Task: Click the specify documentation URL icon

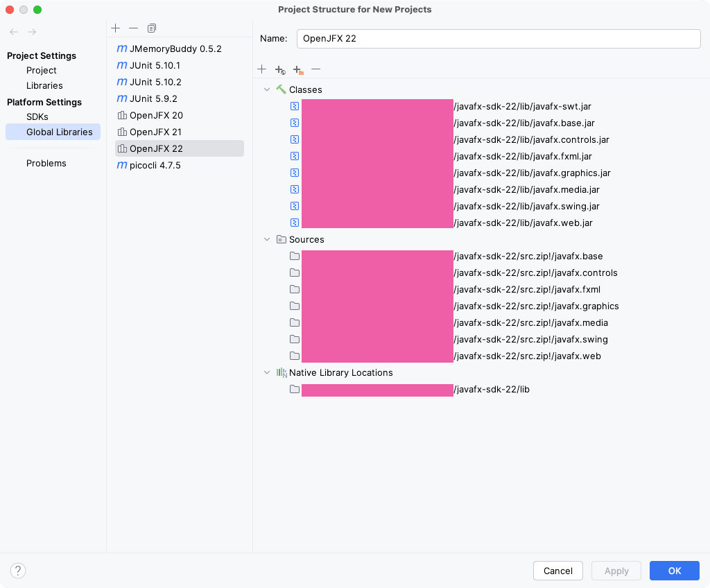Action: (x=280, y=70)
